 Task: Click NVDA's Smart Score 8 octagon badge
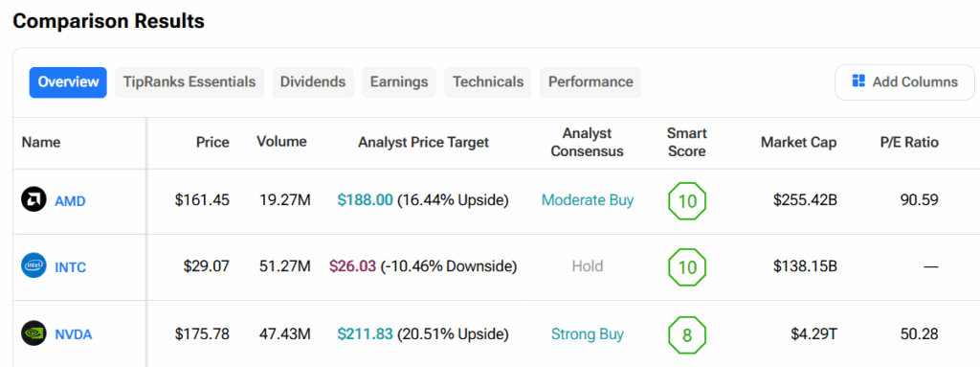687,335
